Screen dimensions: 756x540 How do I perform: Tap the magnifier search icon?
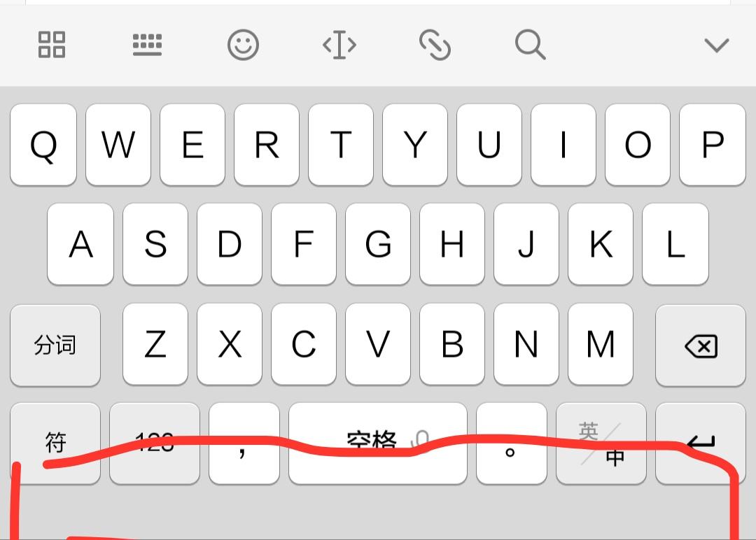[x=531, y=45]
